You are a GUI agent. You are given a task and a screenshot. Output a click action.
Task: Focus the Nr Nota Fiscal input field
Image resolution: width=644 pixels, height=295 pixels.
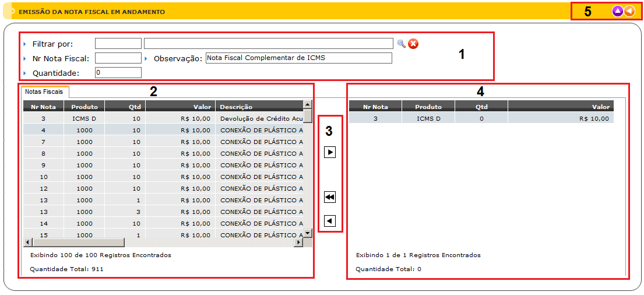coord(118,58)
